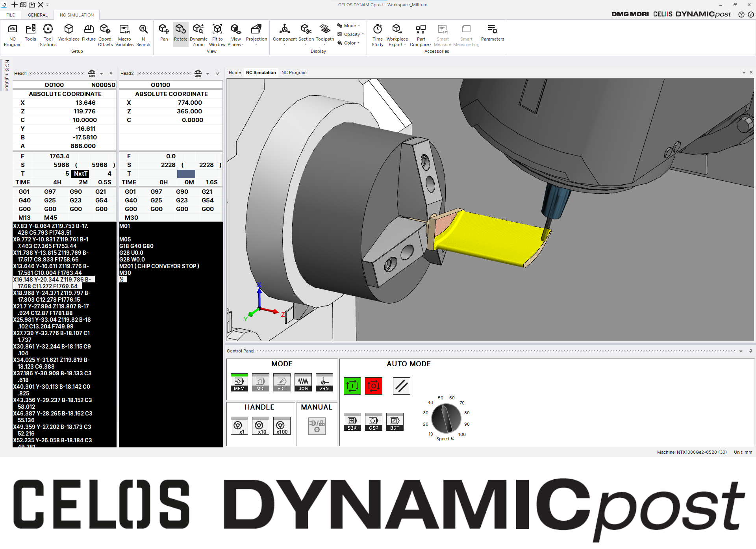Switch to the FILE tab
This screenshot has height=549, width=756.
11,15
